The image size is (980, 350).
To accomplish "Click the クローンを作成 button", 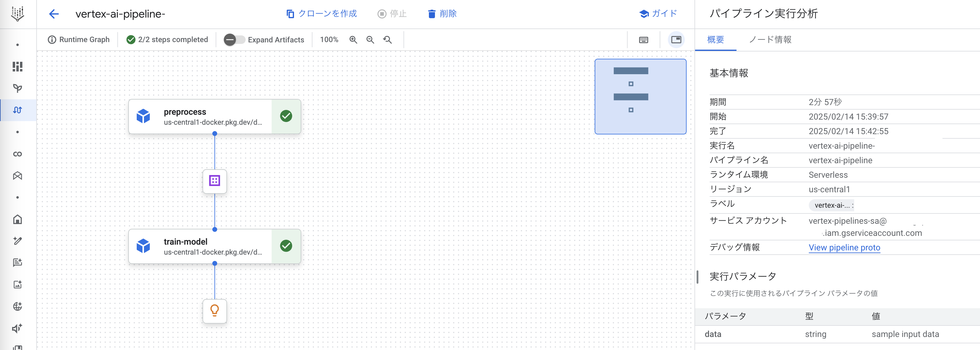I will coord(322,14).
